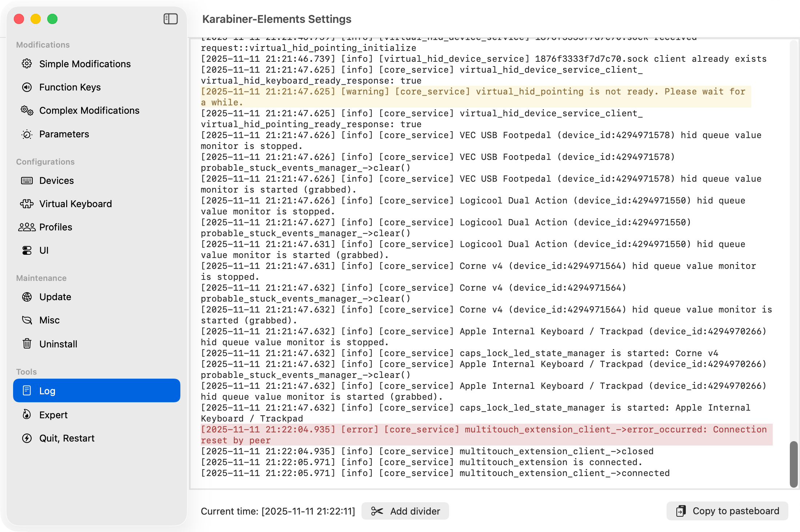
Task: Click the Profiles people icon
Action: 27,227
